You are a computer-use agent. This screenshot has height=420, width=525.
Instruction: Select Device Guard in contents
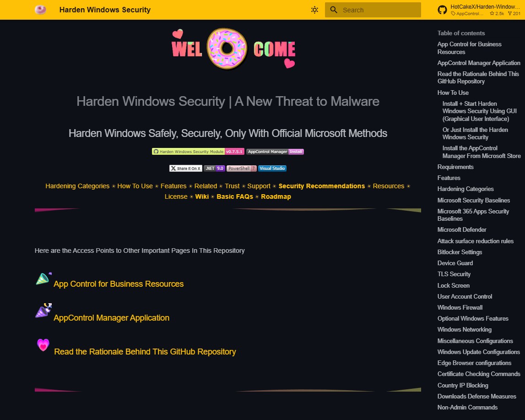(x=455, y=263)
